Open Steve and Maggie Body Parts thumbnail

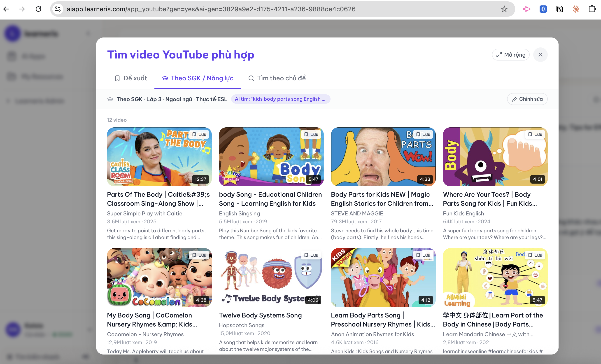pyautogui.click(x=383, y=157)
